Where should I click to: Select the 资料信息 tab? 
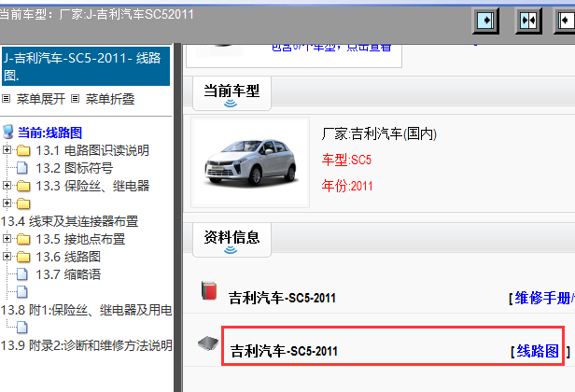(x=231, y=240)
